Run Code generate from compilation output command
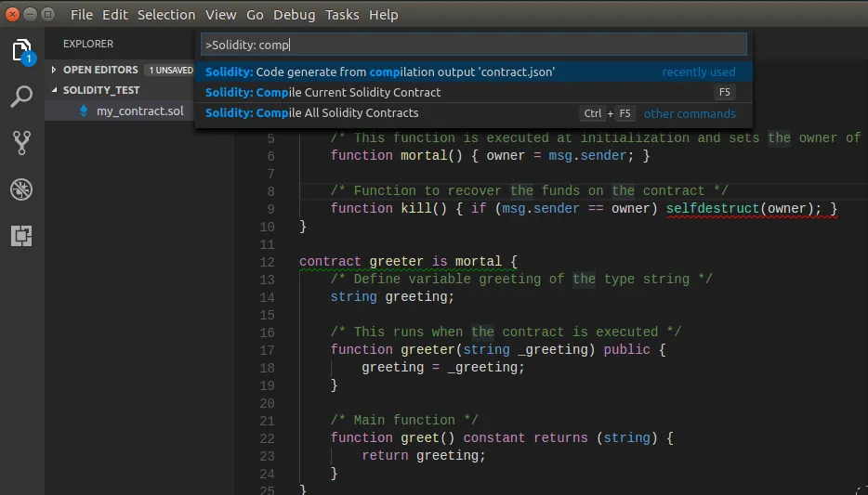The height and width of the screenshot is (495, 868). [x=473, y=72]
